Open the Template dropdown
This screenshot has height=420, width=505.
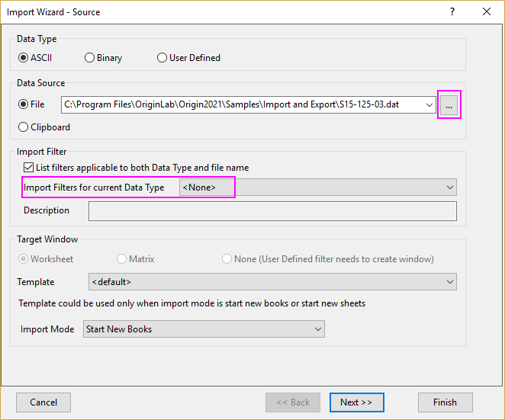pos(449,282)
